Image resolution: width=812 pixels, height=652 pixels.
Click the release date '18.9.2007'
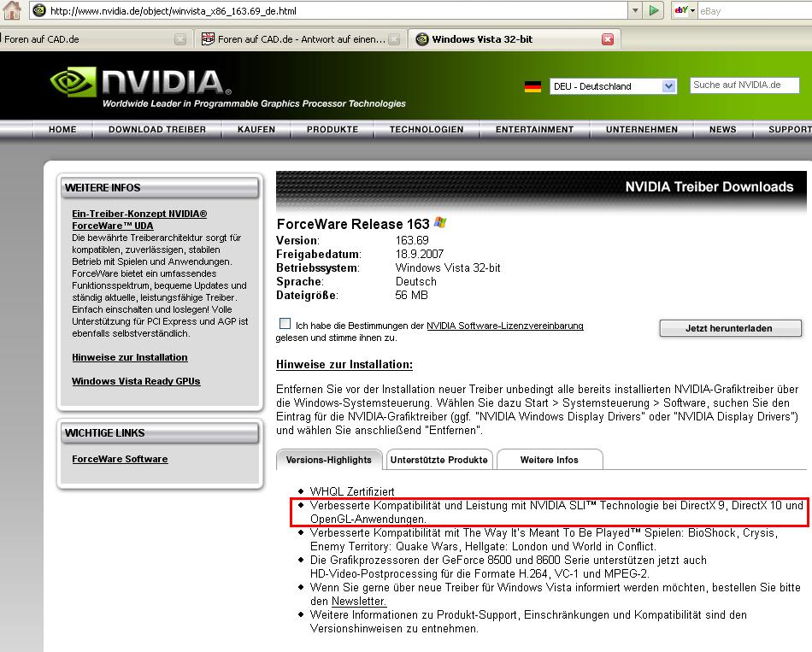click(420, 255)
